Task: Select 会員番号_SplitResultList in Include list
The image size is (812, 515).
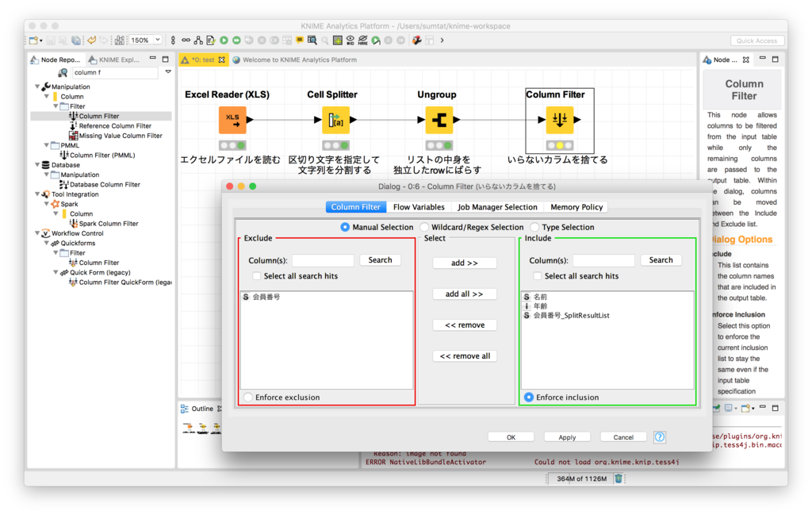Action: click(571, 315)
